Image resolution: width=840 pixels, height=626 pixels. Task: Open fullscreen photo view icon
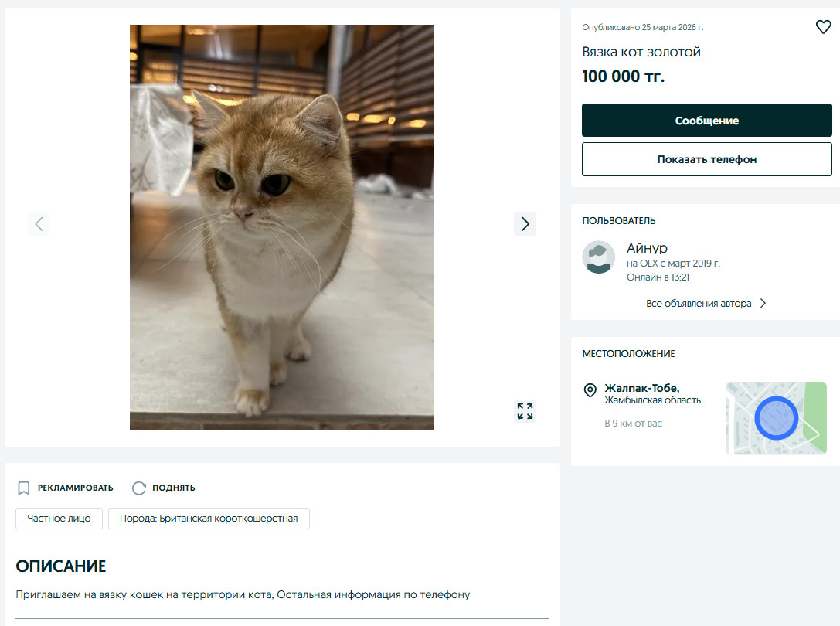click(x=525, y=411)
